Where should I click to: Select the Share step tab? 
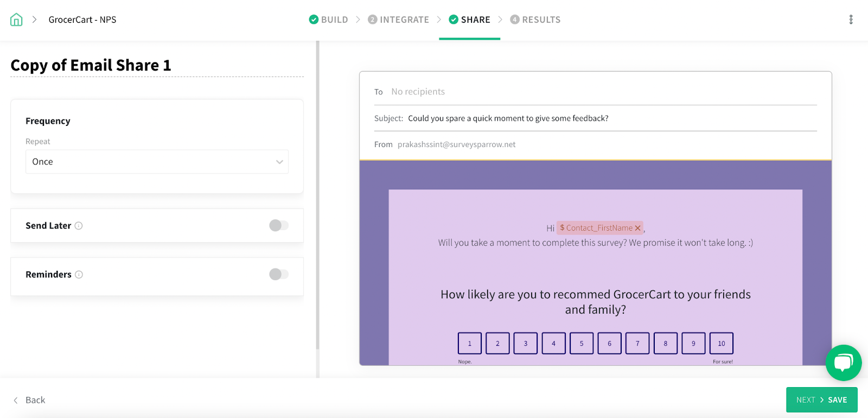coord(470,20)
